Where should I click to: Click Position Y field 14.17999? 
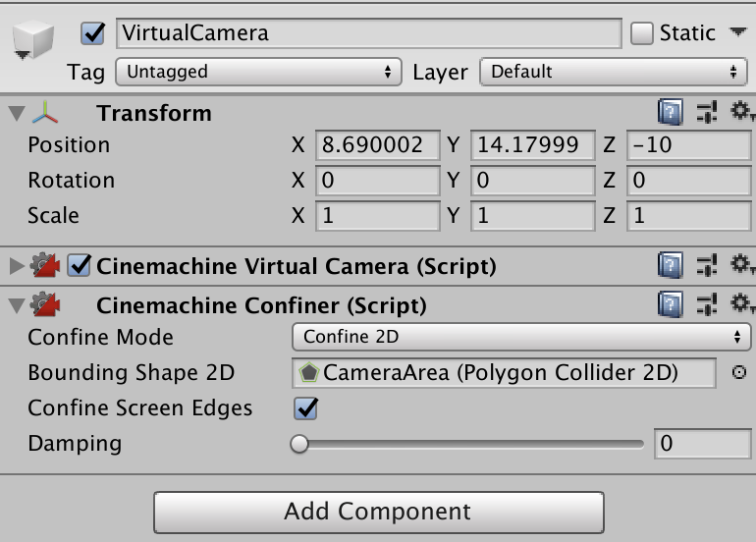tap(533, 144)
